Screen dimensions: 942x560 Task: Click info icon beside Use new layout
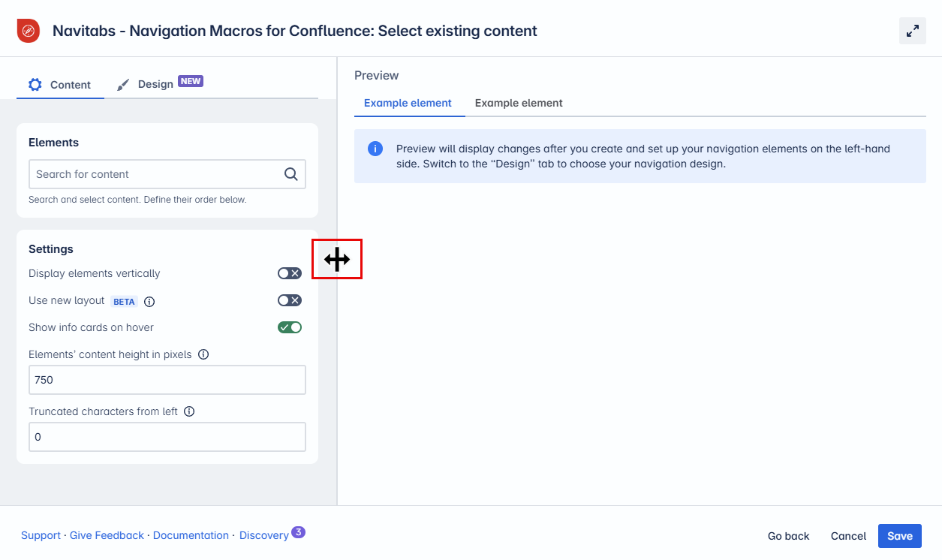(149, 302)
